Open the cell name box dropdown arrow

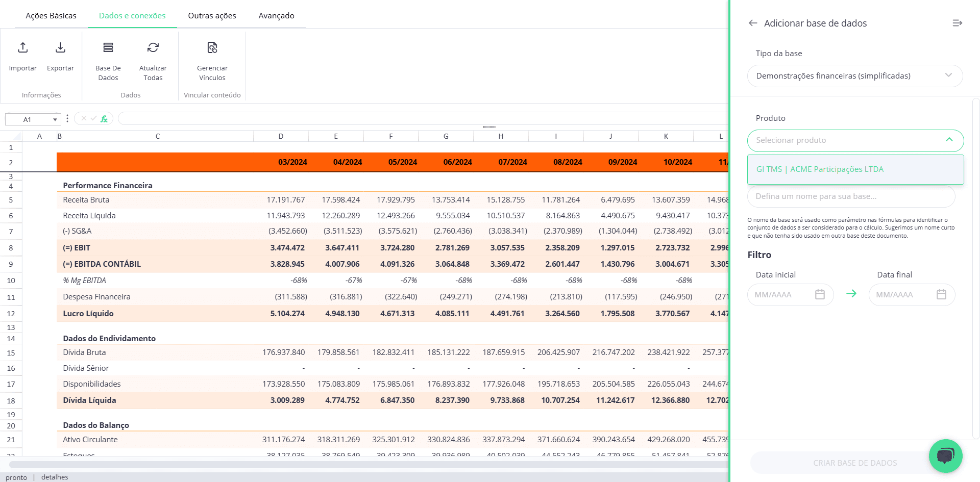click(x=55, y=119)
